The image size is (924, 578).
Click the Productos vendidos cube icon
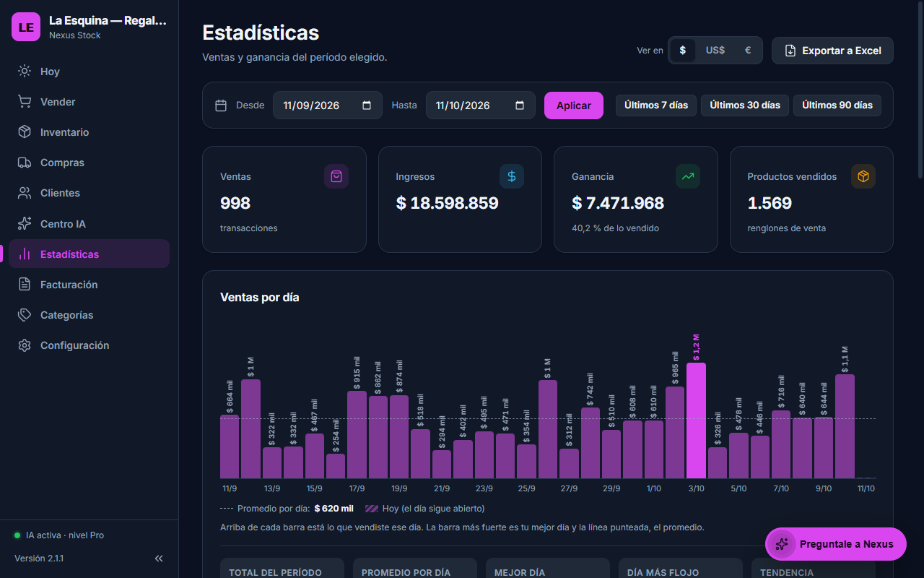pyautogui.click(x=863, y=176)
